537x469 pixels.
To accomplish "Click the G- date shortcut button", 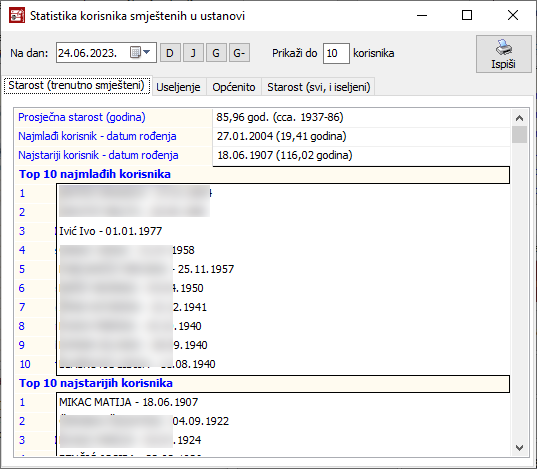I will (239, 53).
